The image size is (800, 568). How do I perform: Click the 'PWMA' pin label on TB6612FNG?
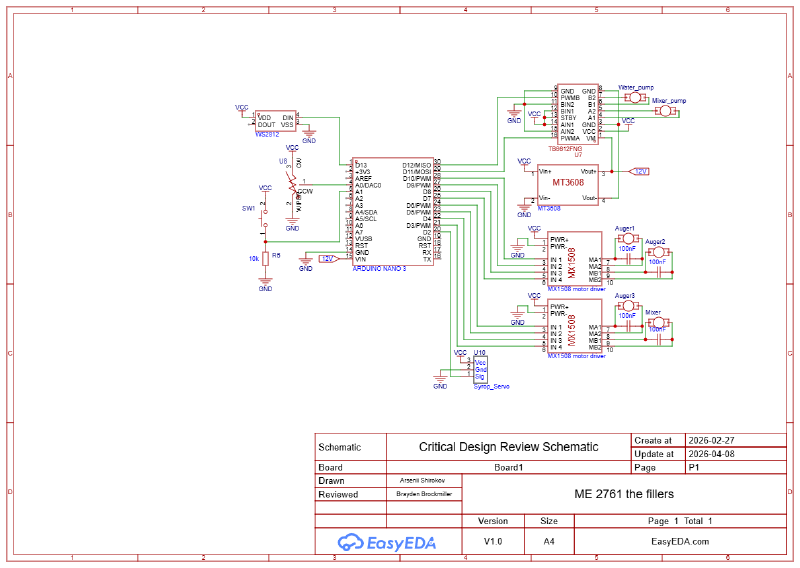point(570,138)
